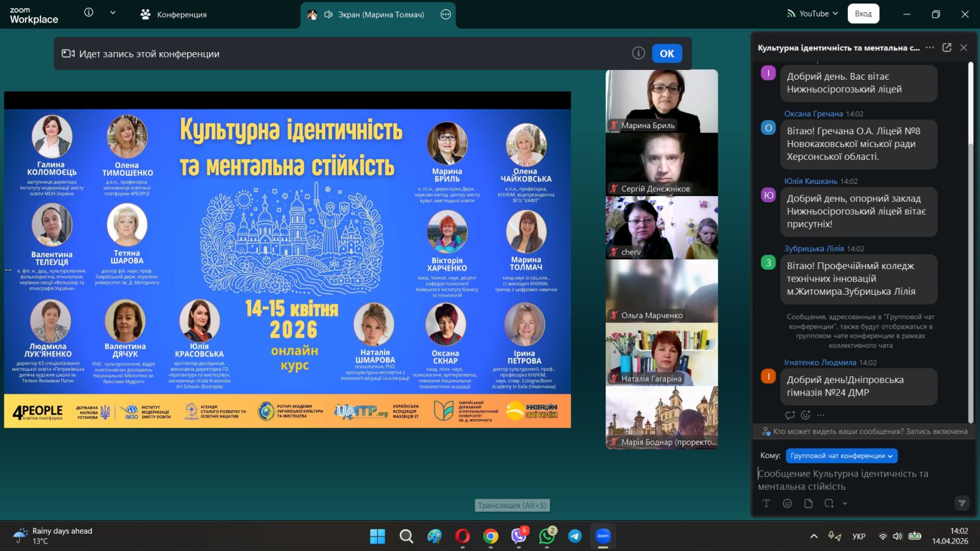Add a reaction to Ігнатенко Людмила's message

click(x=805, y=415)
